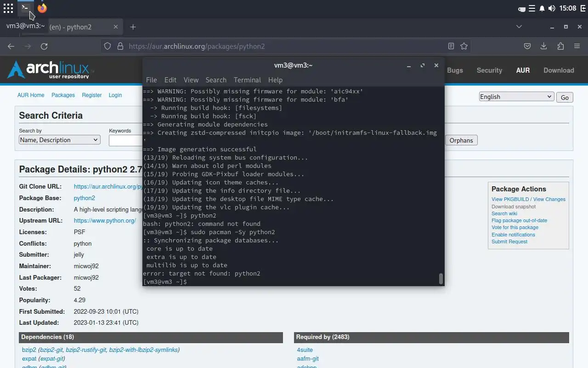Close the python2 browser tab
588x368 pixels.
pyautogui.click(x=116, y=27)
